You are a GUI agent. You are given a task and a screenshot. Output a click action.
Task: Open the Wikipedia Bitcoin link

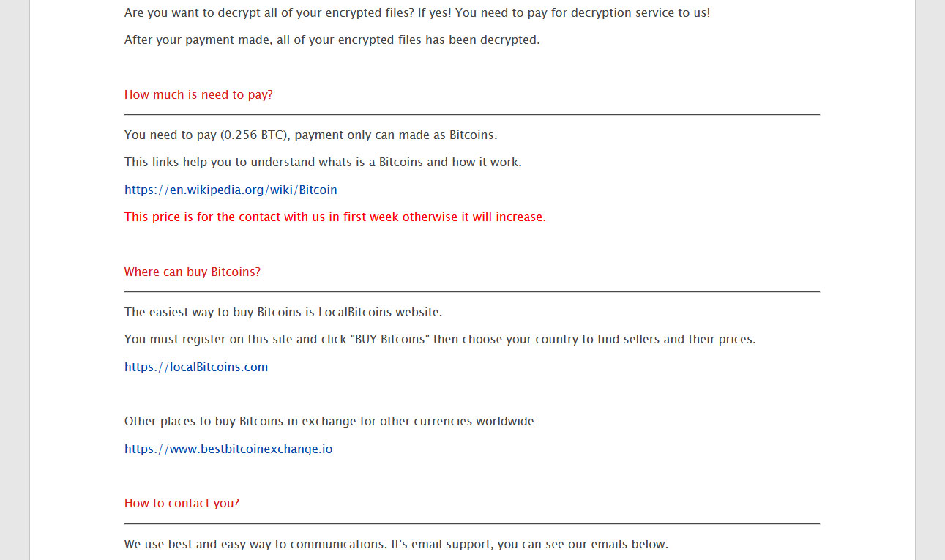231,190
